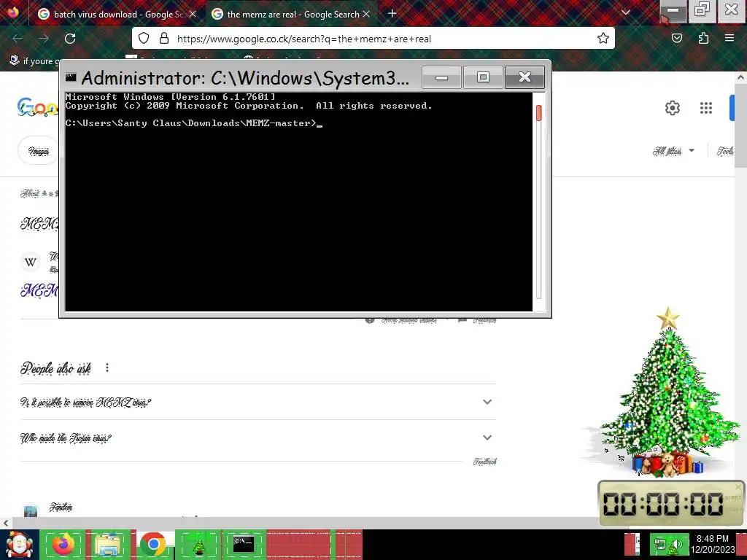The image size is (747, 560).
Task: Open the 'People also ask' options menu
Action: pos(107,367)
